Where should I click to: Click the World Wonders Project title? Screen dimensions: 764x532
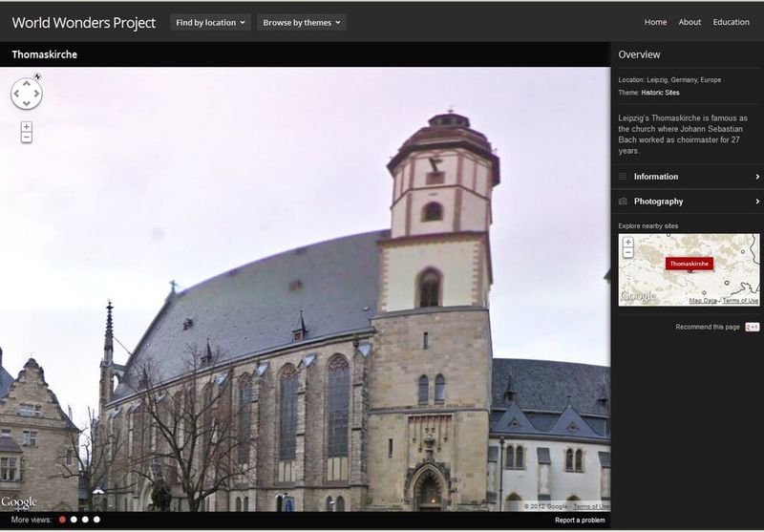point(83,23)
